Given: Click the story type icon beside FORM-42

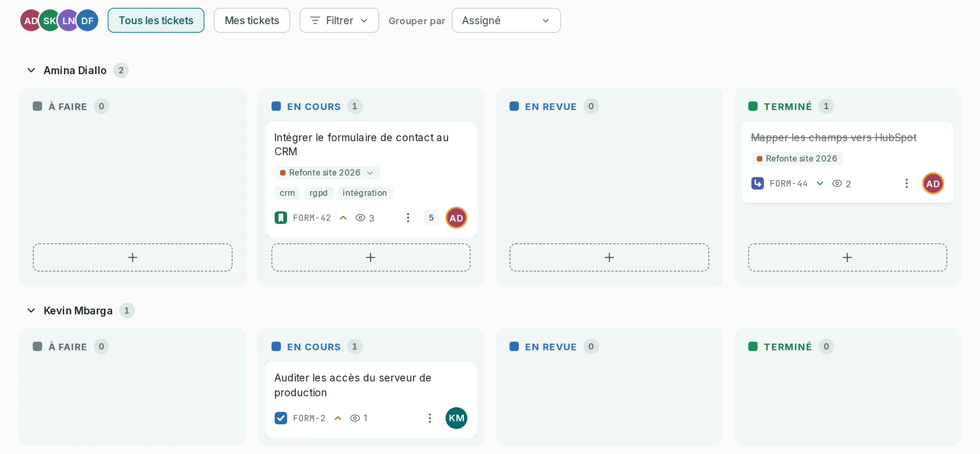Looking at the screenshot, I should [x=281, y=218].
